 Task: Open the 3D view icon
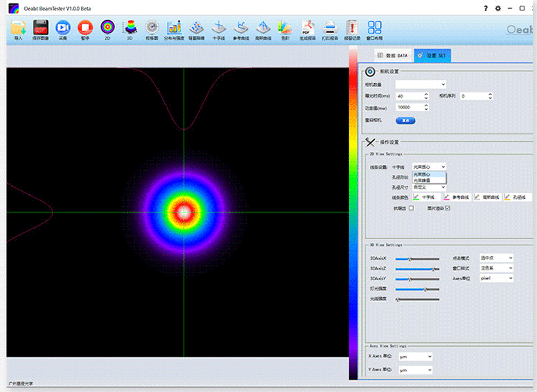[130, 29]
